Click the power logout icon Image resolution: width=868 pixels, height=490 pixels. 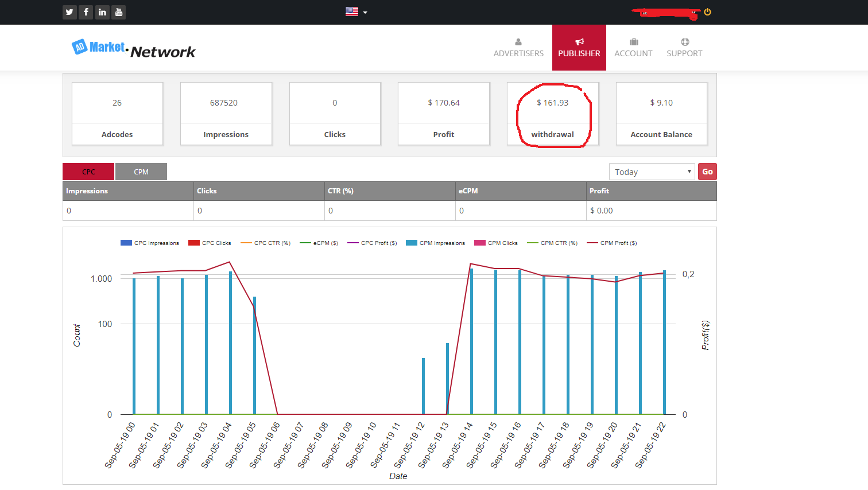click(707, 12)
